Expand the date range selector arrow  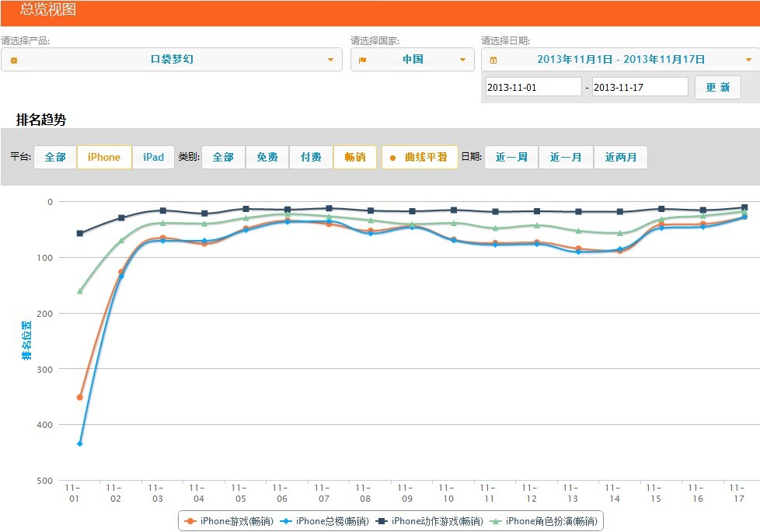click(x=748, y=60)
